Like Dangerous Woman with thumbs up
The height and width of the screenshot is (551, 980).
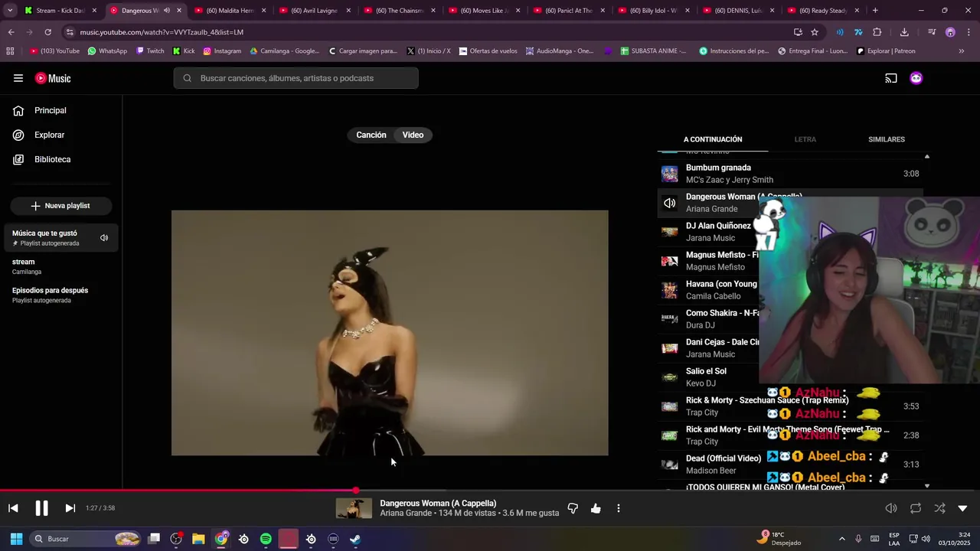click(596, 508)
